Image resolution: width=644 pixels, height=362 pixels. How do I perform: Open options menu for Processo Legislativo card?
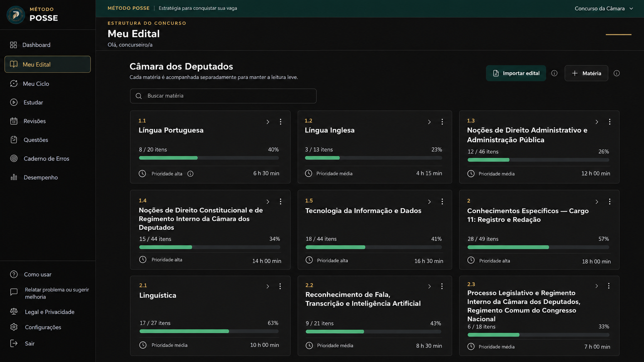tap(609, 286)
